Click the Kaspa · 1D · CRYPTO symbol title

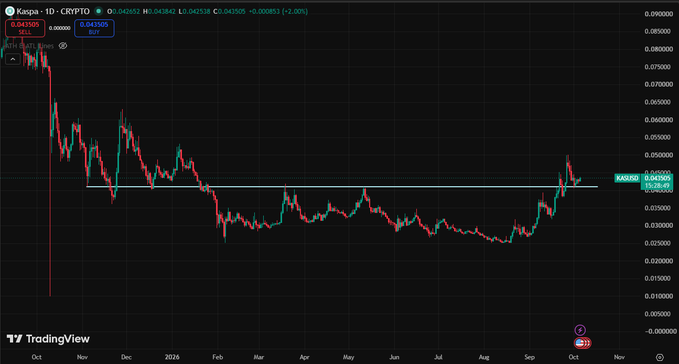click(53, 11)
